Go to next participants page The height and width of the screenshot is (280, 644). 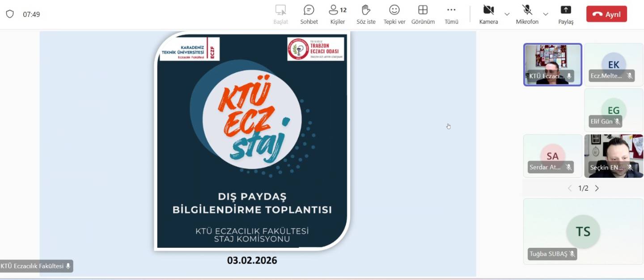click(x=597, y=188)
